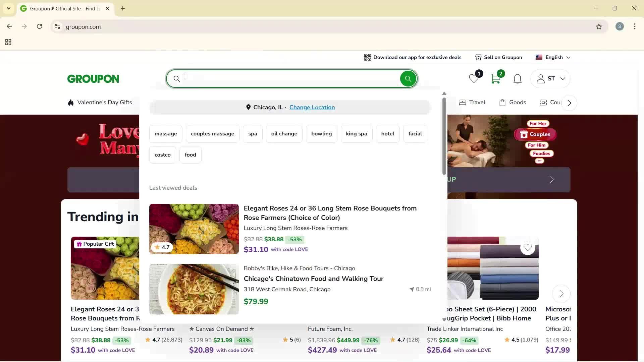Click the search magnifier in the search bar

[x=408, y=78]
